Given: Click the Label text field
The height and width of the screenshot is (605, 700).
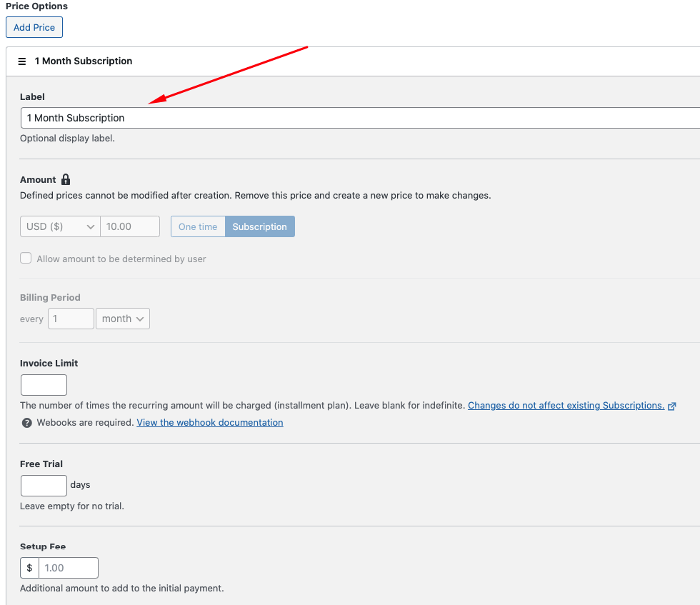Looking at the screenshot, I should tap(357, 118).
